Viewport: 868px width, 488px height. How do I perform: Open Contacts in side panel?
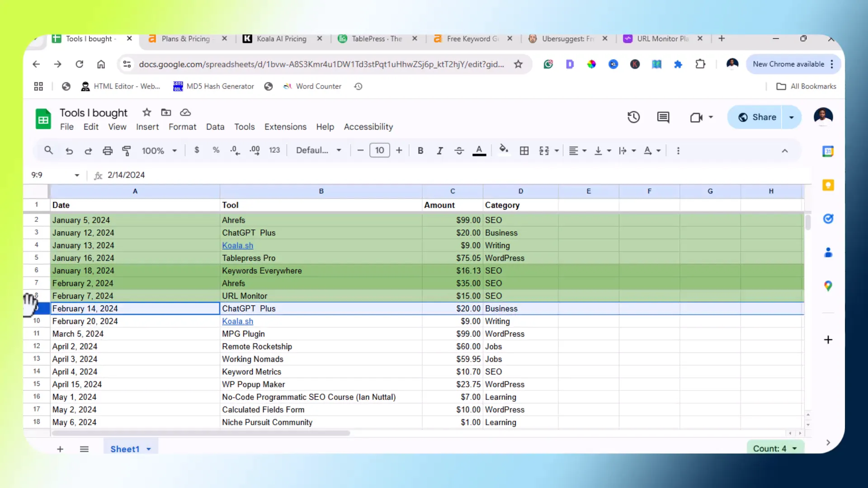[x=828, y=252]
